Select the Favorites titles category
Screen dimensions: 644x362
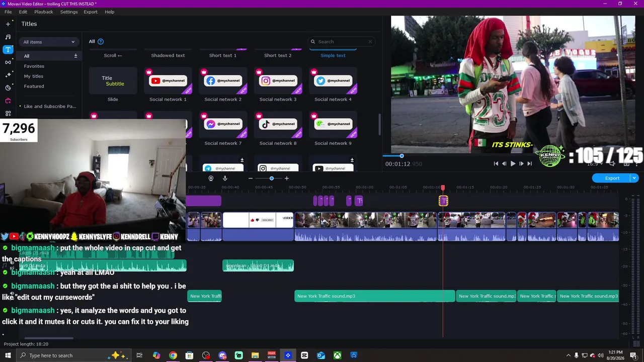point(34,66)
